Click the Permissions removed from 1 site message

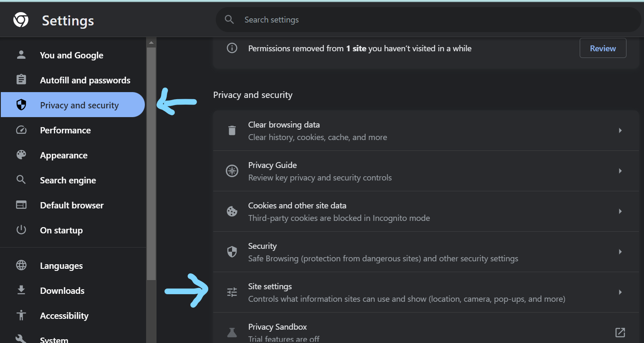coord(360,48)
